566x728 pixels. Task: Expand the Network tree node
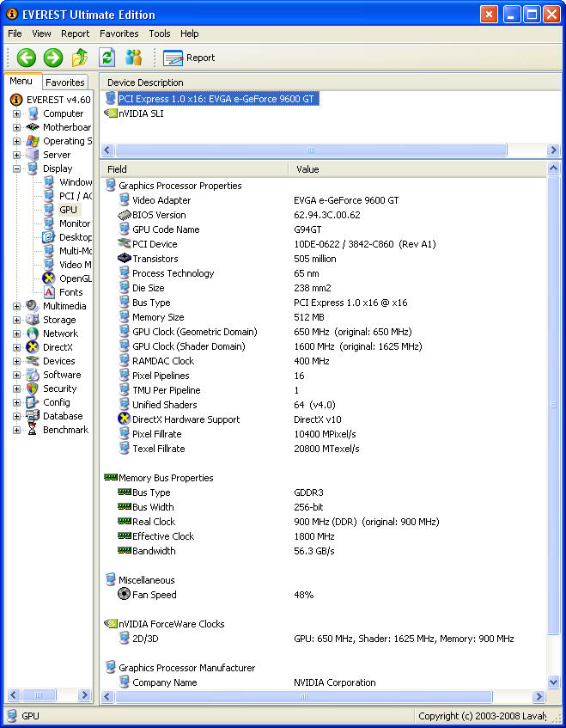click(x=16, y=333)
